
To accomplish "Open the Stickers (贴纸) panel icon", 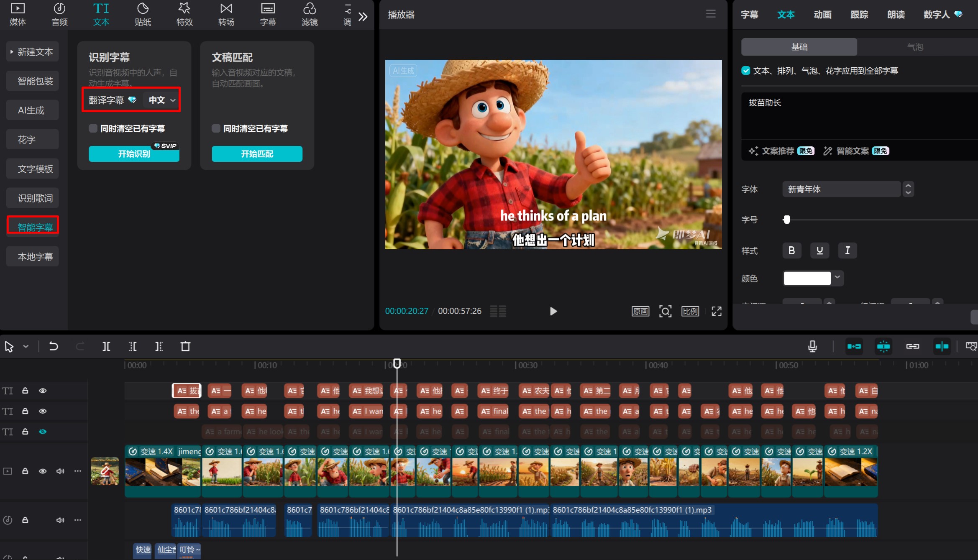I will tap(143, 14).
